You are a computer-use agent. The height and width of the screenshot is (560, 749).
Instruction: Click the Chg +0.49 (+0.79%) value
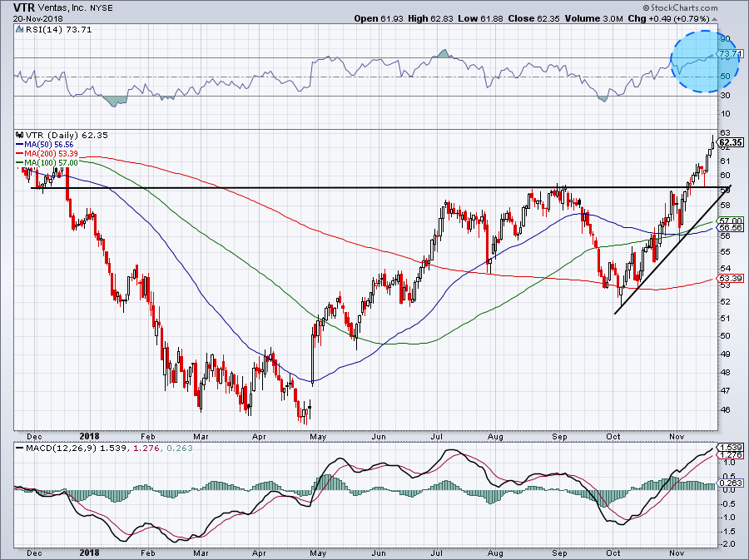pyautogui.click(x=669, y=18)
